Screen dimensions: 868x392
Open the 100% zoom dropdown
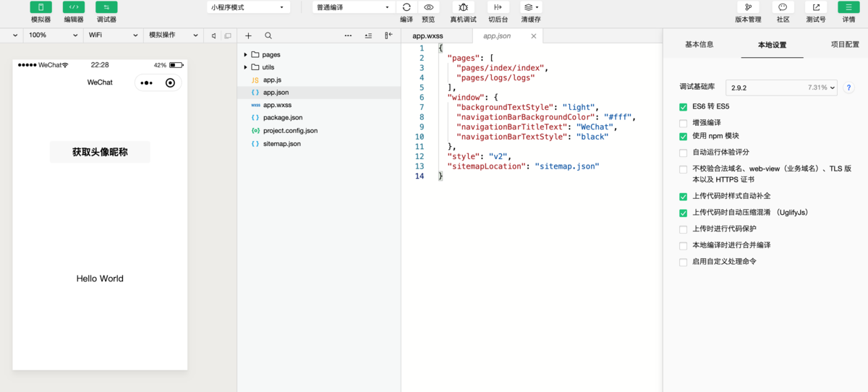[x=53, y=35]
